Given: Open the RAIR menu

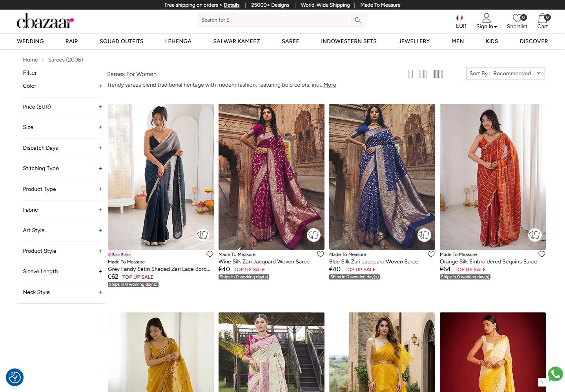Looking at the screenshot, I should (x=72, y=41).
